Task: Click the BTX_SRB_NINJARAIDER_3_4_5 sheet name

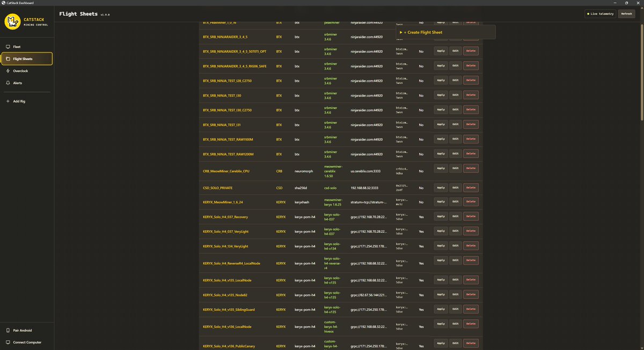Action: 225,37
